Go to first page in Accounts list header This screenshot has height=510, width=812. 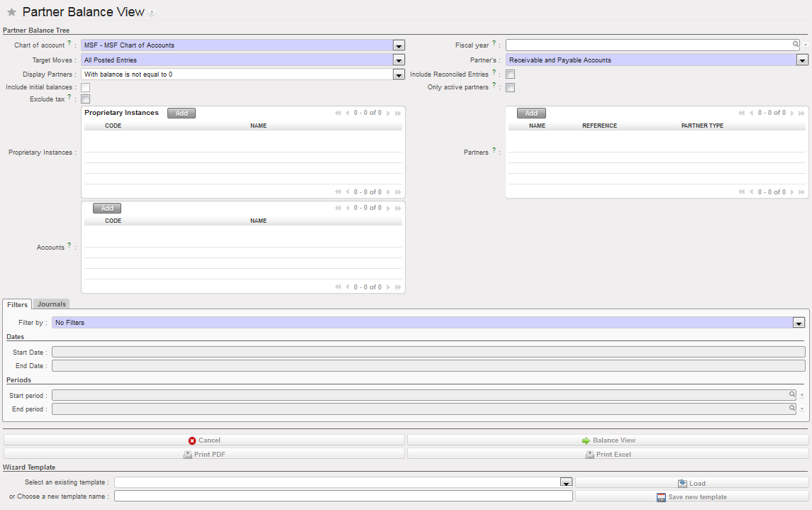coord(338,209)
